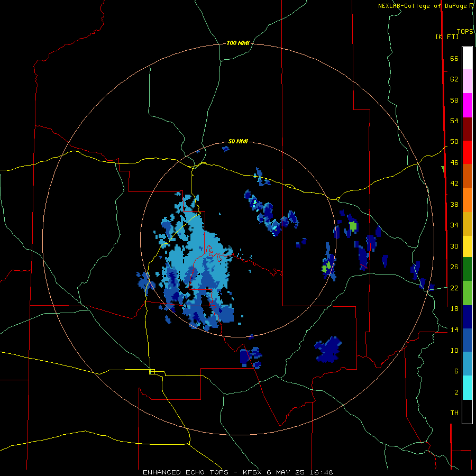This screenshot has height=476, width=476.
Task: Click the legend value '54'
Action: tap(454, 121)
